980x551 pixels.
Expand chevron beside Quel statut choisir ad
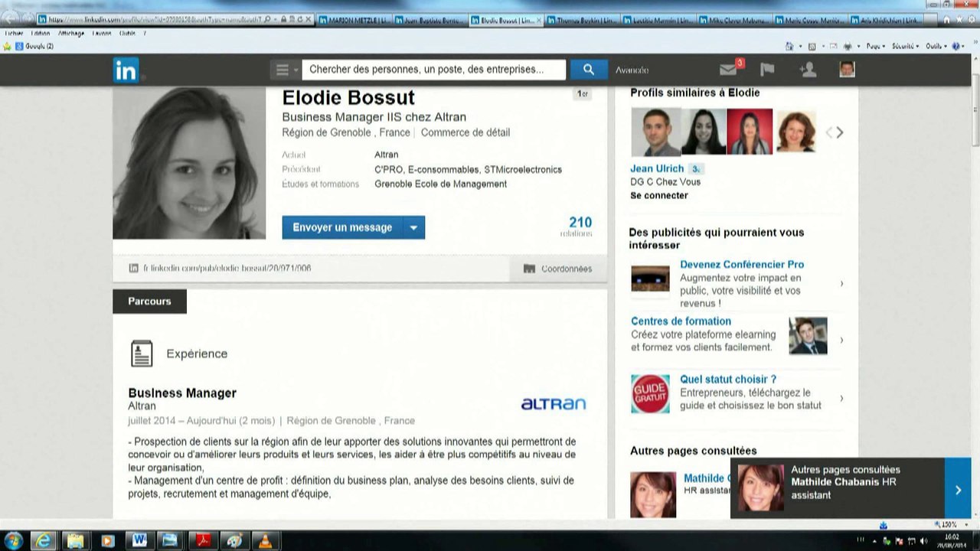pyautogui.click(x=841, y=399)
